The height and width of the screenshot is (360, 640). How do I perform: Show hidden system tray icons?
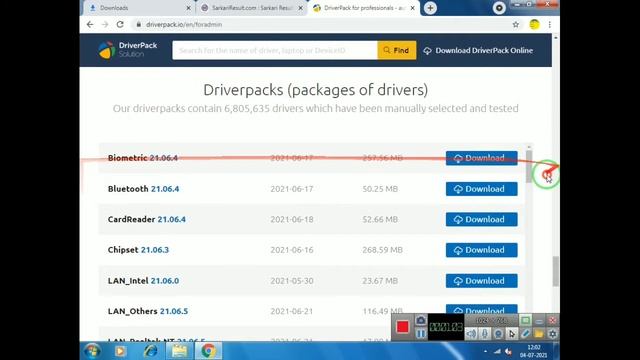point(485,351)
